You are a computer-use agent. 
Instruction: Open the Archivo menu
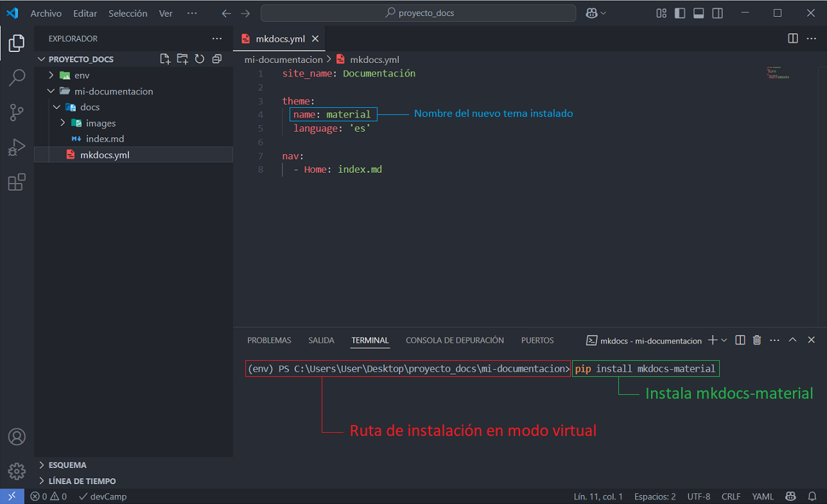(x=46, y=13)
